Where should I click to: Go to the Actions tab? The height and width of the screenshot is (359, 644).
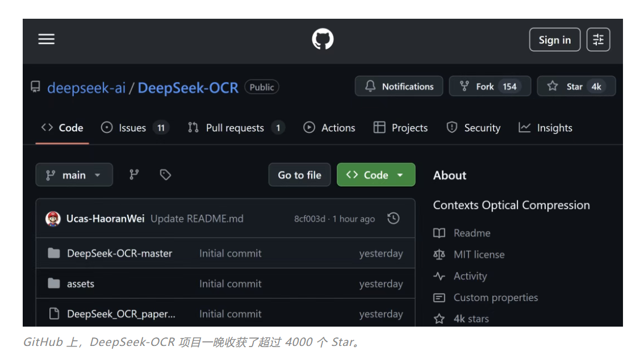tap(329, 128)
